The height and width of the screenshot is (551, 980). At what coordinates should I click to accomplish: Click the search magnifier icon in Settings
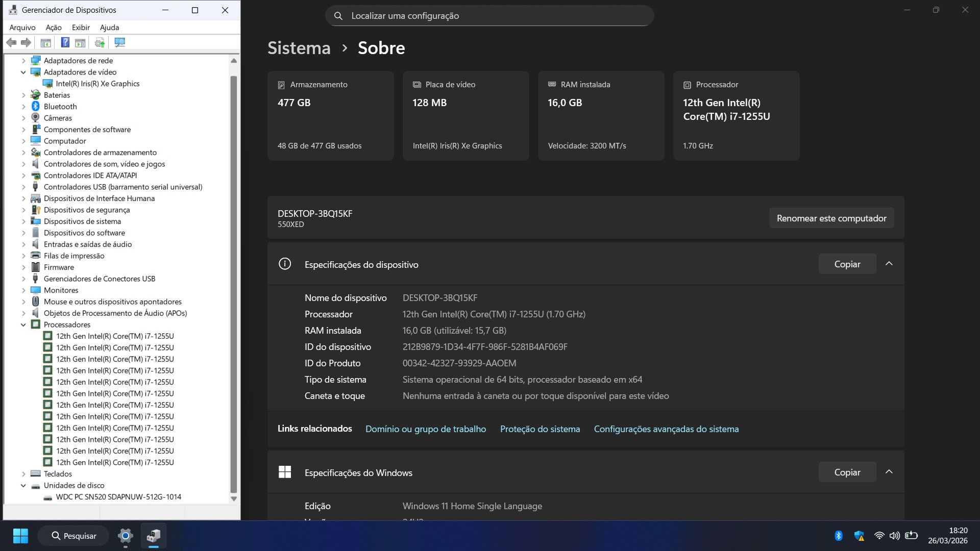click(x=338, y=16)
